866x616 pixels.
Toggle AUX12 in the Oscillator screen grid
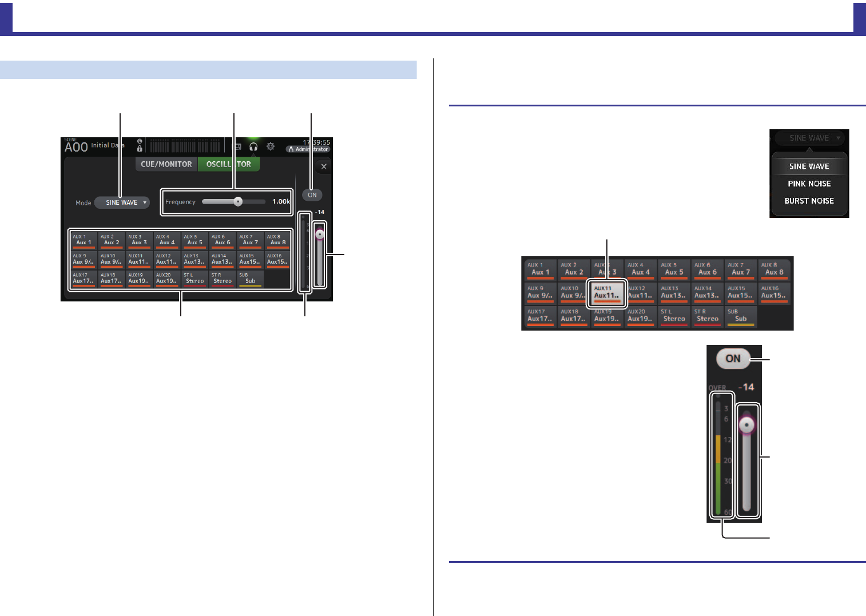pyautogui.click(x=167, y=260)
